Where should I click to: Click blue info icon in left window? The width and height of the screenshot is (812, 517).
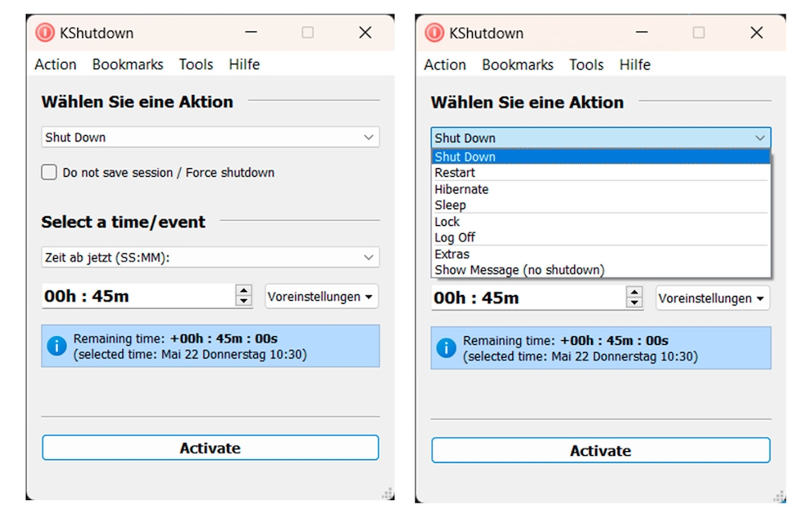(56, 346)
